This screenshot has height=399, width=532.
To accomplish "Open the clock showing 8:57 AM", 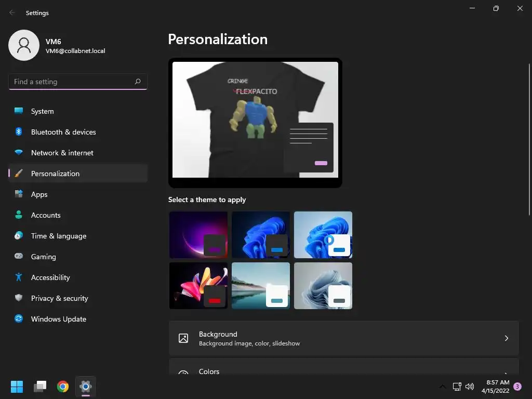I will [x=495, y=387].
